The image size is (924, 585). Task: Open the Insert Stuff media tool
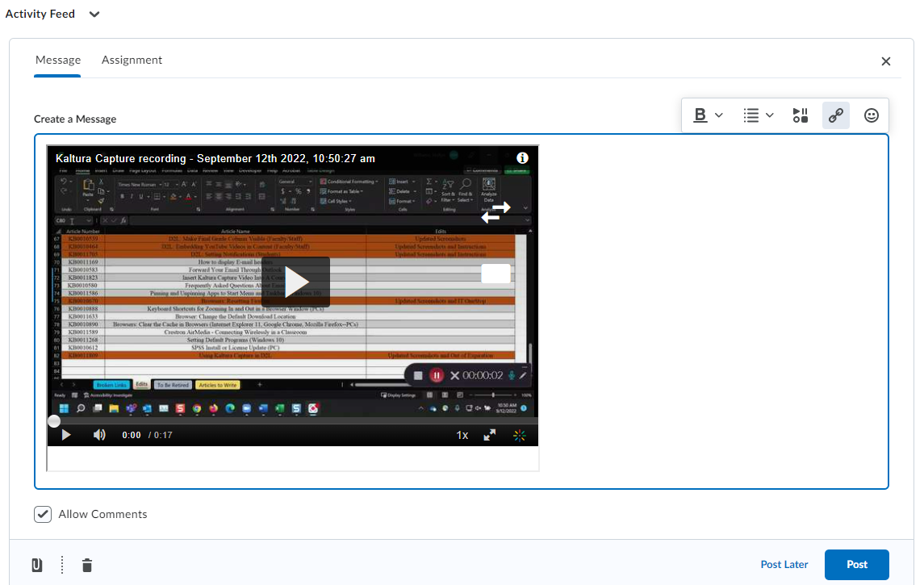pos(800,115)
